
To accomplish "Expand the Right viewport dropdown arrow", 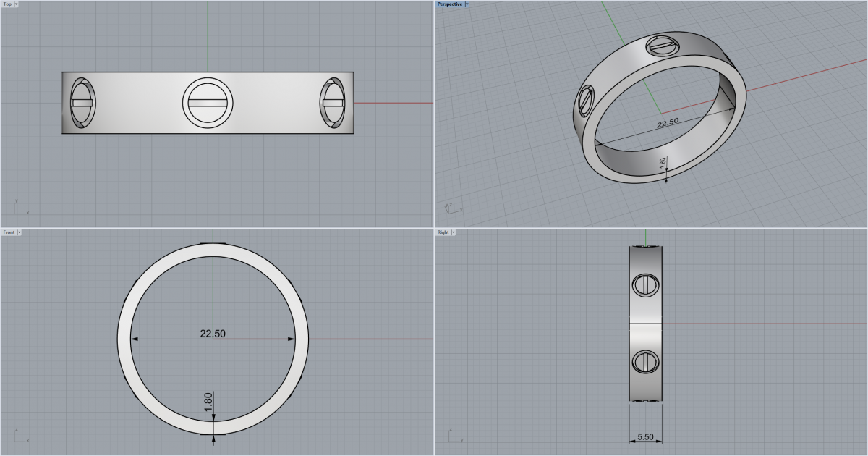I will (x=453, y=232).
